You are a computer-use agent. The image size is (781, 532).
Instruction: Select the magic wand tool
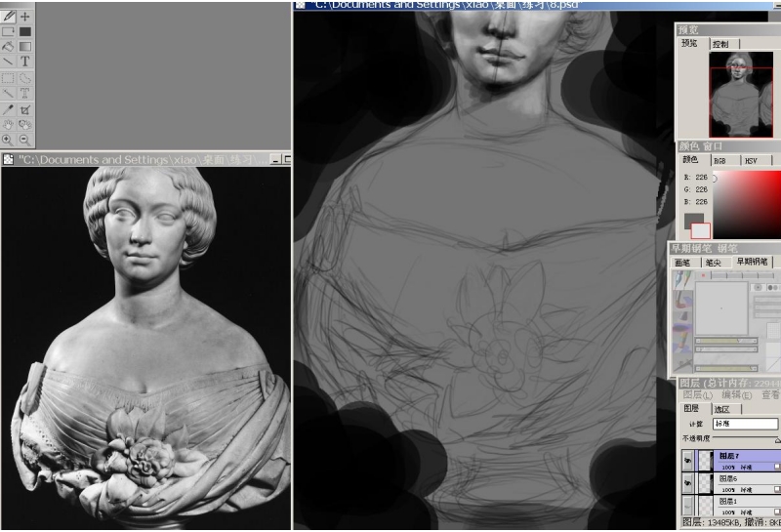click(x=8, y=93)
